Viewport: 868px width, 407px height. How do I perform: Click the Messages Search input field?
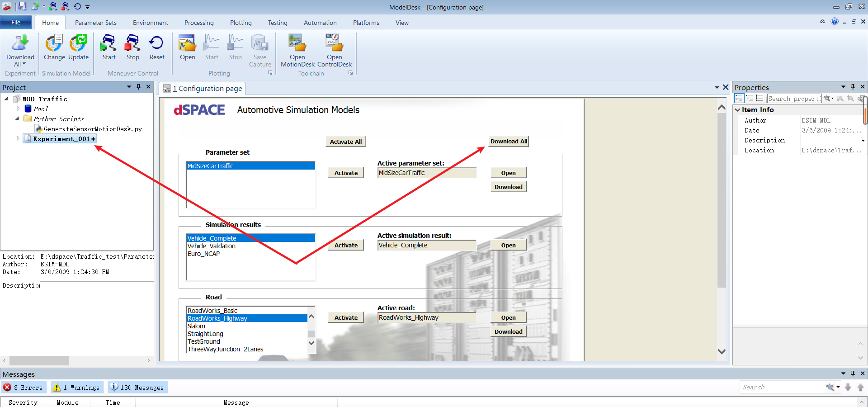[x=782, y=387]
